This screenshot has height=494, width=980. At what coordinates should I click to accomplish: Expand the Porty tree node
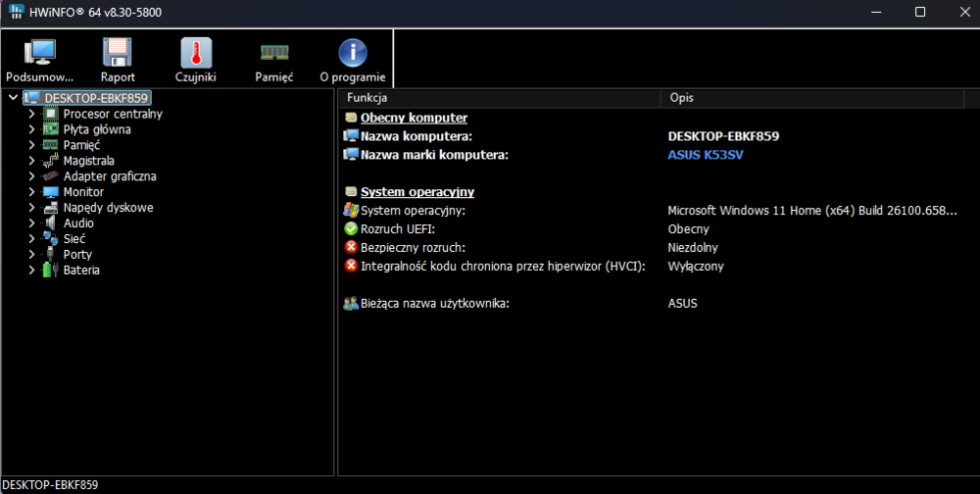[x=31, y=255]
